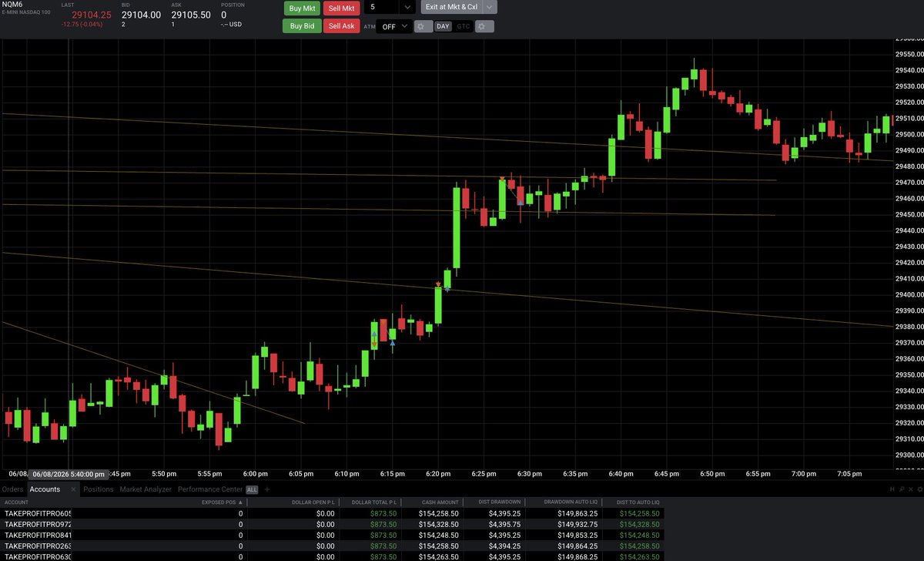The image size is (924, 561).
Task: Switch to the Orders tab
Action: click(12, 489)
